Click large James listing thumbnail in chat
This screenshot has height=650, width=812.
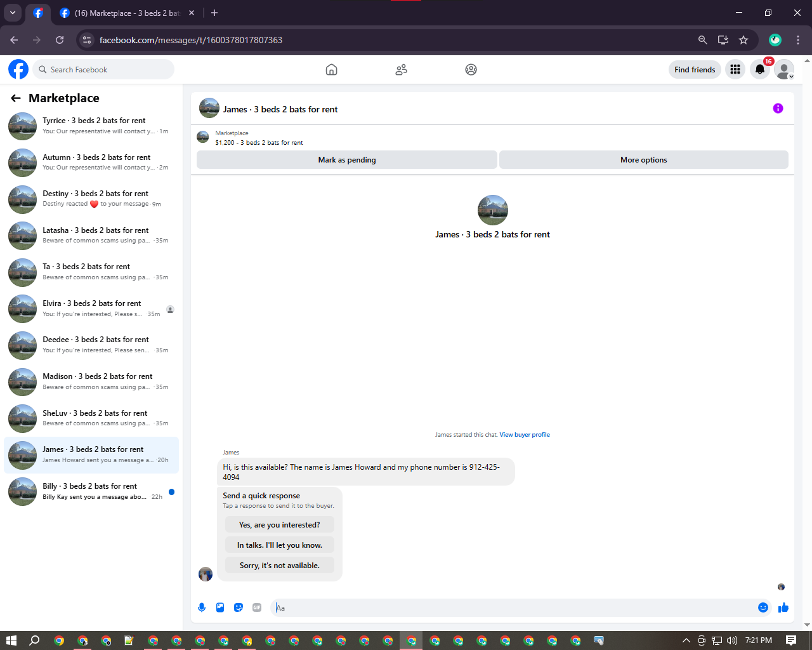pos(493,210)
